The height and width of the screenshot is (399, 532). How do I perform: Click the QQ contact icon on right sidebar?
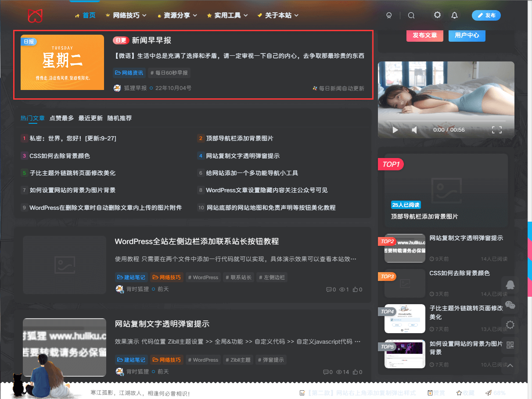(510, 285)
